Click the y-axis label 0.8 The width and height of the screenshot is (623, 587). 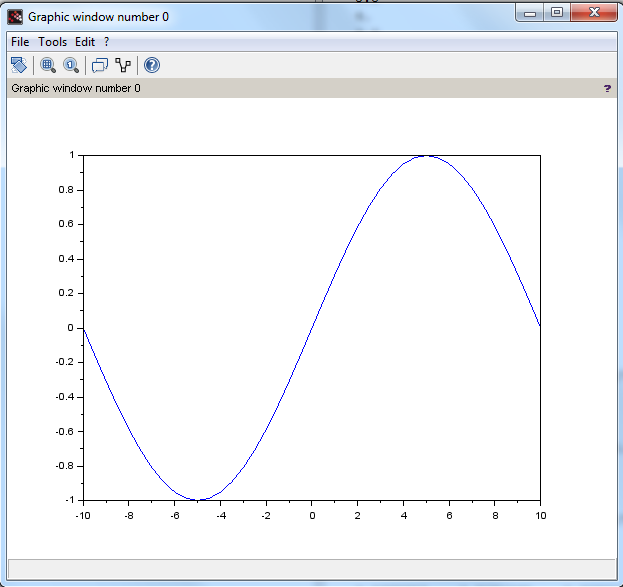pos(66,190)
